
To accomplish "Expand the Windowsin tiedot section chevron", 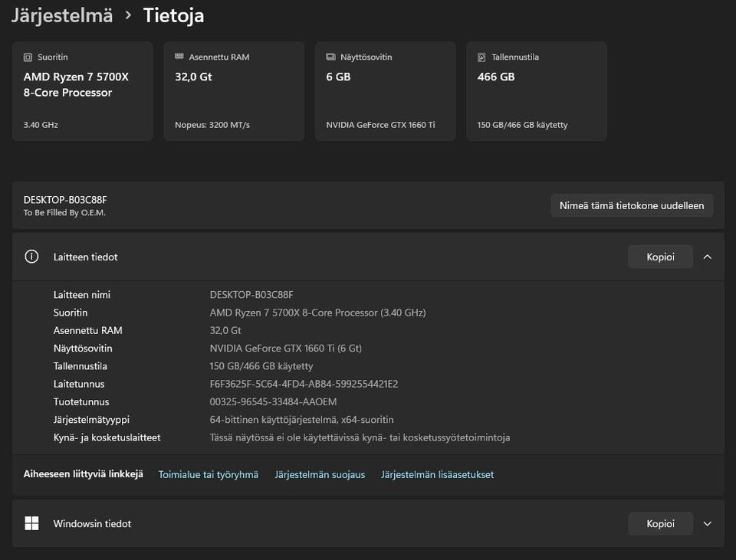I will tap(708, 523).
